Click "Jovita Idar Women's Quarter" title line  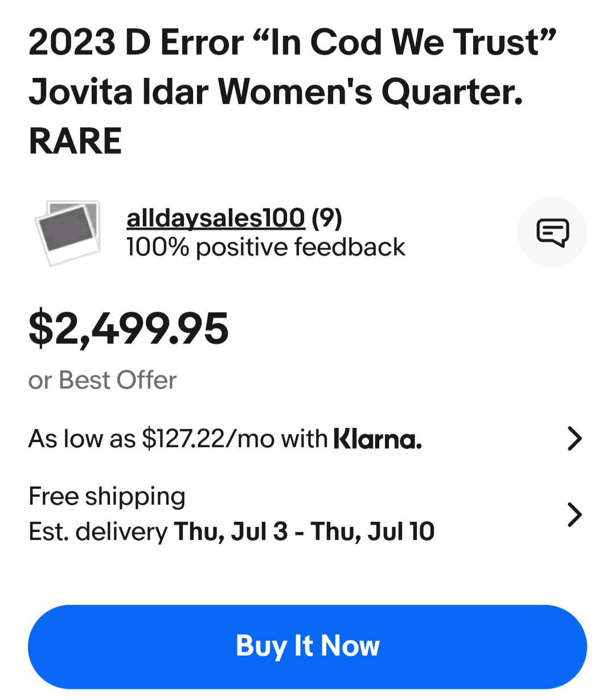pos(276,92)
